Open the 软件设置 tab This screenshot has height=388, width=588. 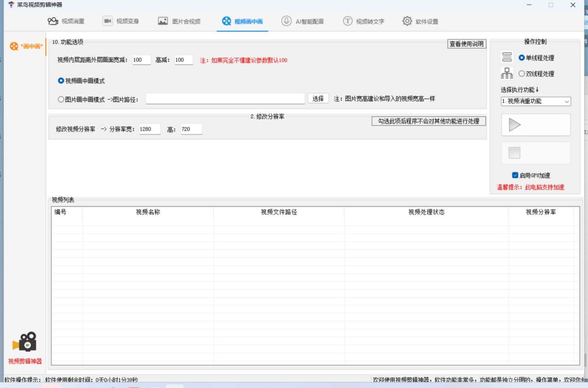point(420,21)
